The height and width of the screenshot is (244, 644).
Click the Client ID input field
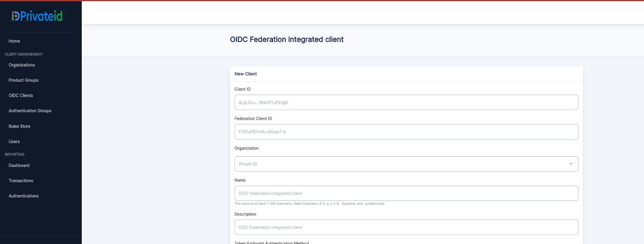[x=406, y=103]
